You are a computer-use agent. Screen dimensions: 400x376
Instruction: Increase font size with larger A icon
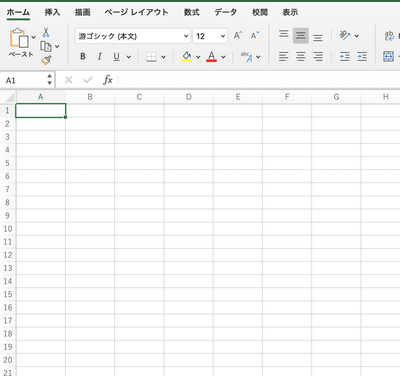click(238, 35)
